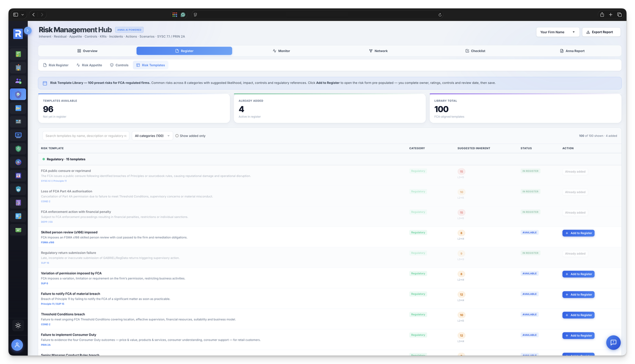Viewport: 635px width, 364px height.
Task: Open the news card list sidebar icon
Action: coord(18,122)
